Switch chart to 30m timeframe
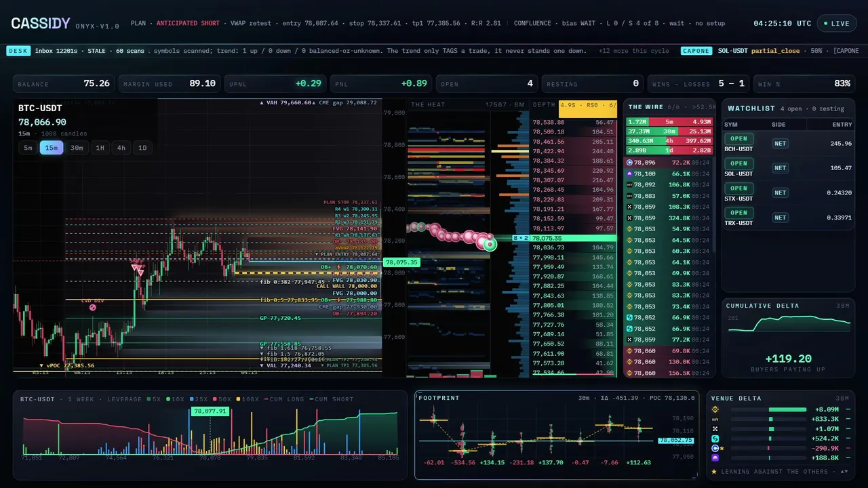The width and height of the screenshot is (868, 488). (x=77, y=148)
